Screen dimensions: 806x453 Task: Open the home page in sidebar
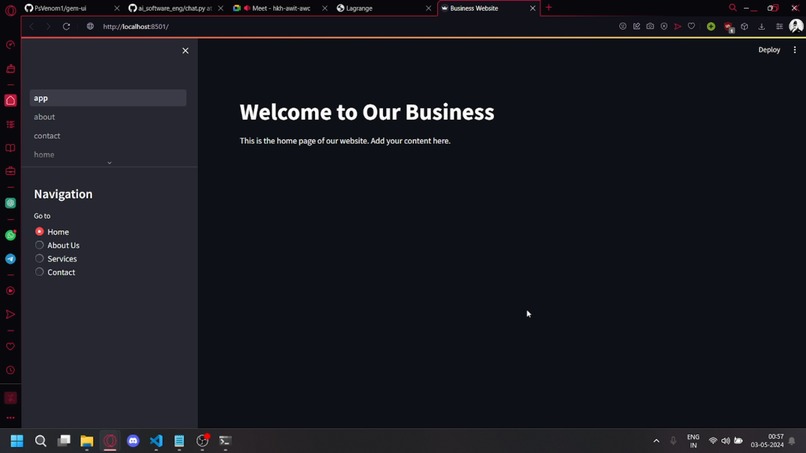pyautogui.click(x=108, y=154)
